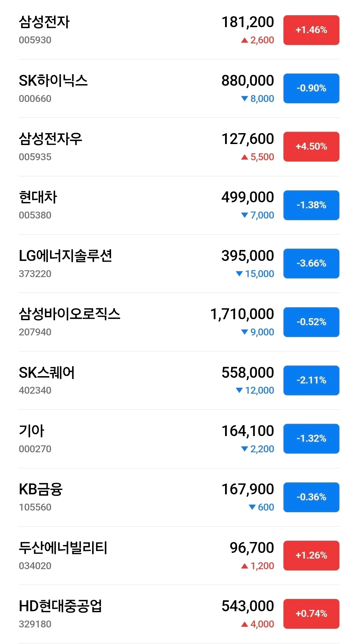
Task: Open the SK하이닉스 stock entry
Action: tap(53, 81)
